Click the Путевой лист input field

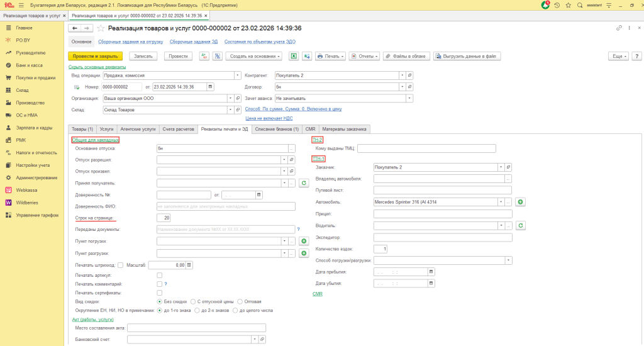[x=442, y=190]
